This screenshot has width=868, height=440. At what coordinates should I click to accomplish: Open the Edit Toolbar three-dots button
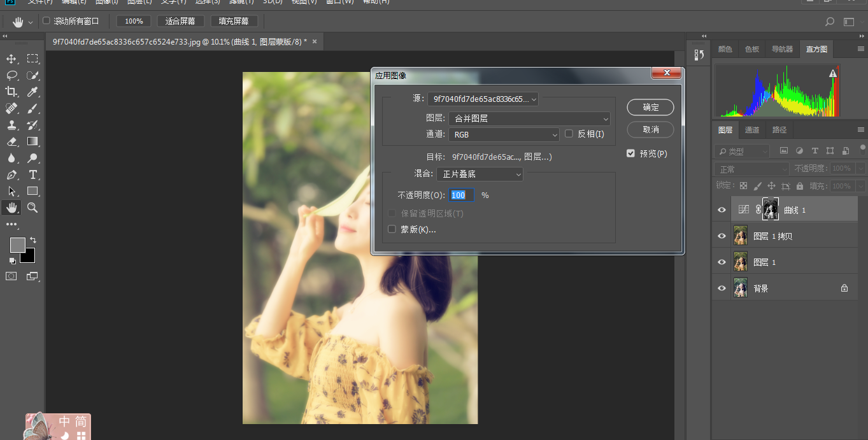coord(11,224)
